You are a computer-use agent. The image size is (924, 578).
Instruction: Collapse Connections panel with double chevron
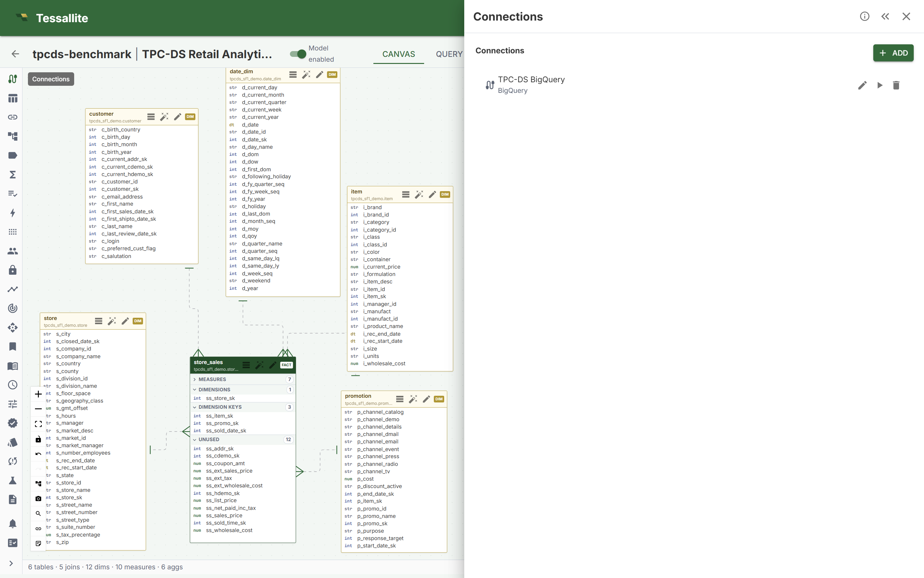(885, 16)
